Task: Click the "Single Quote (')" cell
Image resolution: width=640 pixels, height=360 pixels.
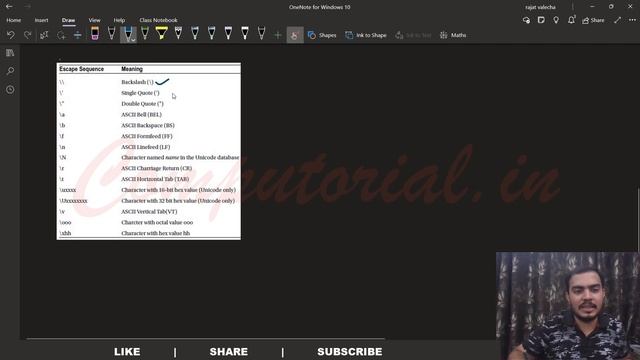Action: (x=140, y=93)
